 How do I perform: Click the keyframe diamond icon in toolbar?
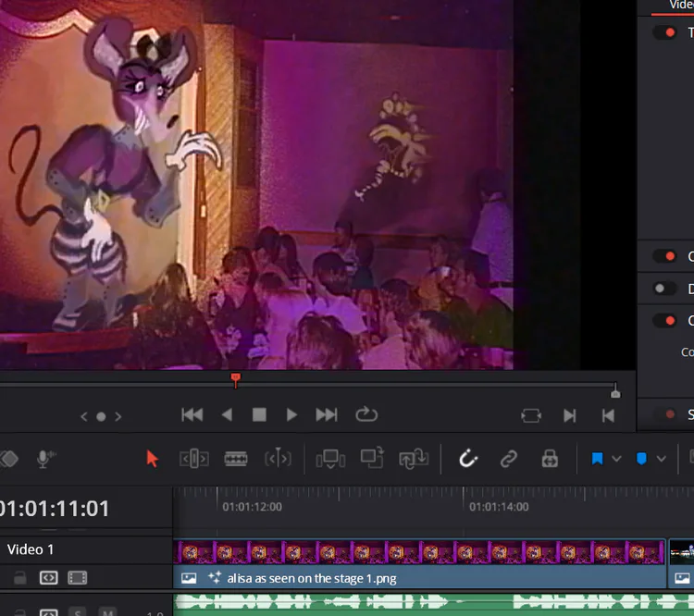pos(9,459)
